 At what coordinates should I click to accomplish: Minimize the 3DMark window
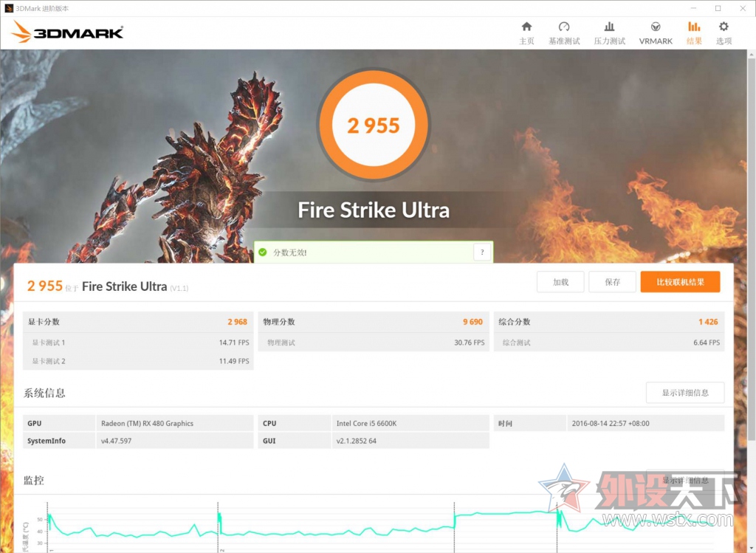pyautogui.click(x=693, y=8)
